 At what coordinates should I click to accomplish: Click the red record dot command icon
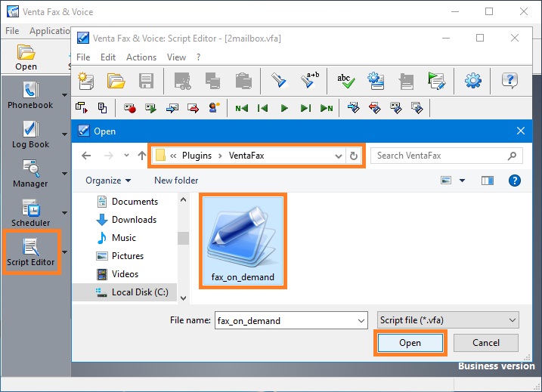(129, 108)
